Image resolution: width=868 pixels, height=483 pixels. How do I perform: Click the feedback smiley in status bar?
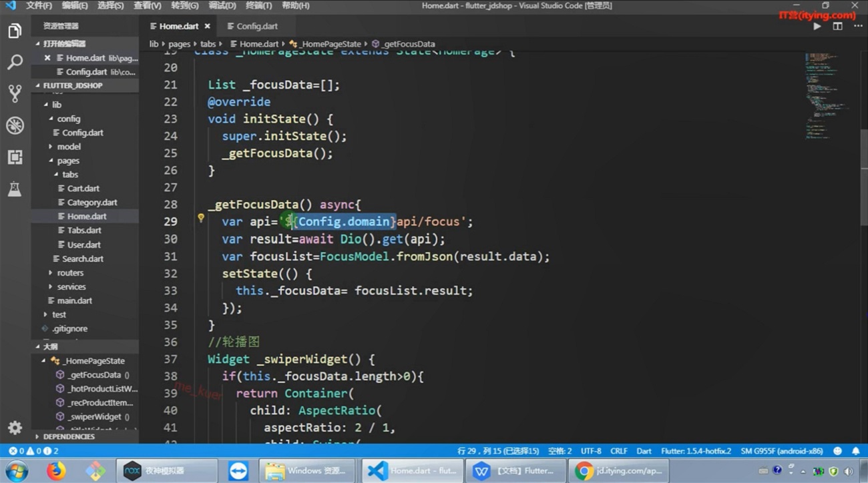(837, 451)
